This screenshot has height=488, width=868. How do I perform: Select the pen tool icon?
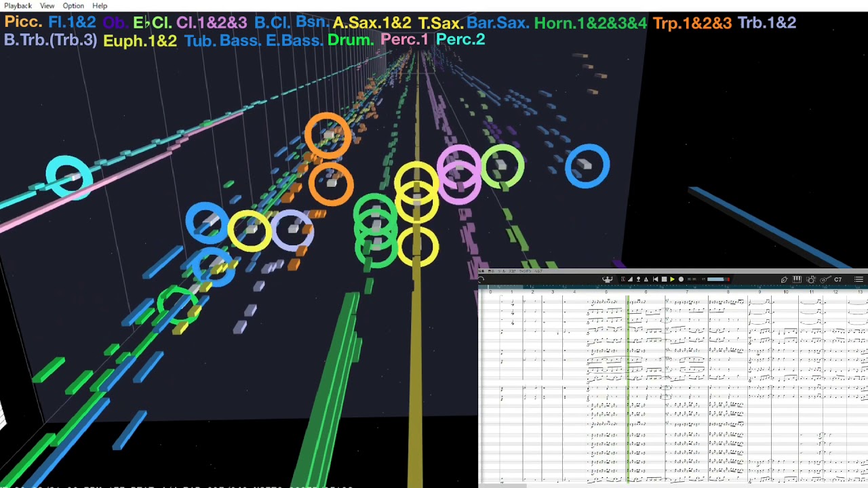coord(784,279)
